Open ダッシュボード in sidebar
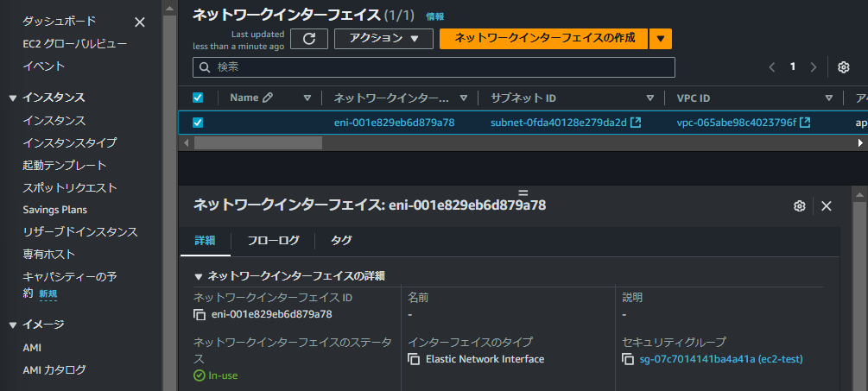The image size is (868, 391). coord(60,21)
